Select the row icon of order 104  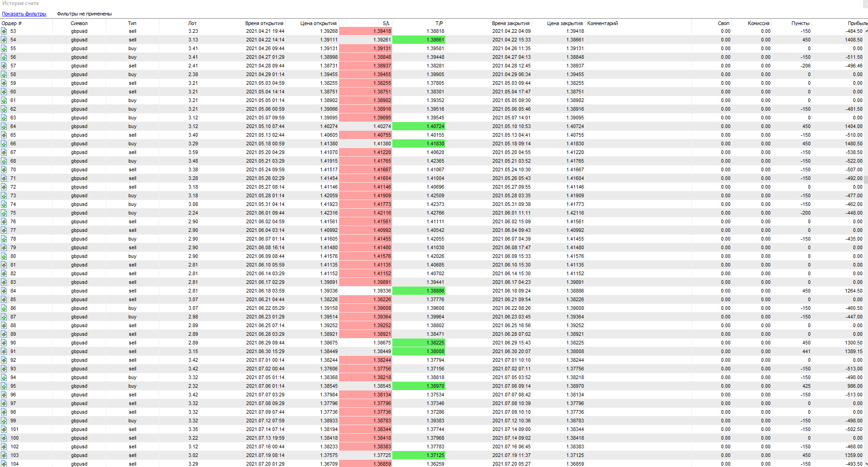tap(4, 464)
